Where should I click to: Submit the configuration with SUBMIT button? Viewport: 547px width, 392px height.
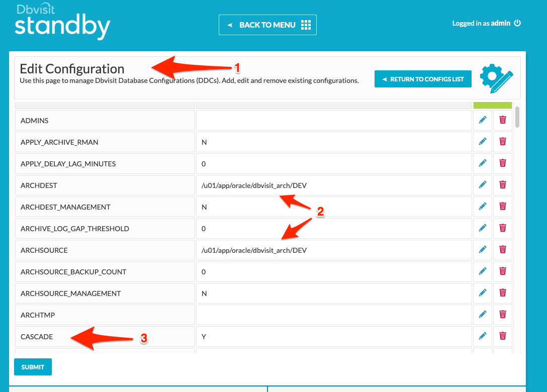pos(33,367)
